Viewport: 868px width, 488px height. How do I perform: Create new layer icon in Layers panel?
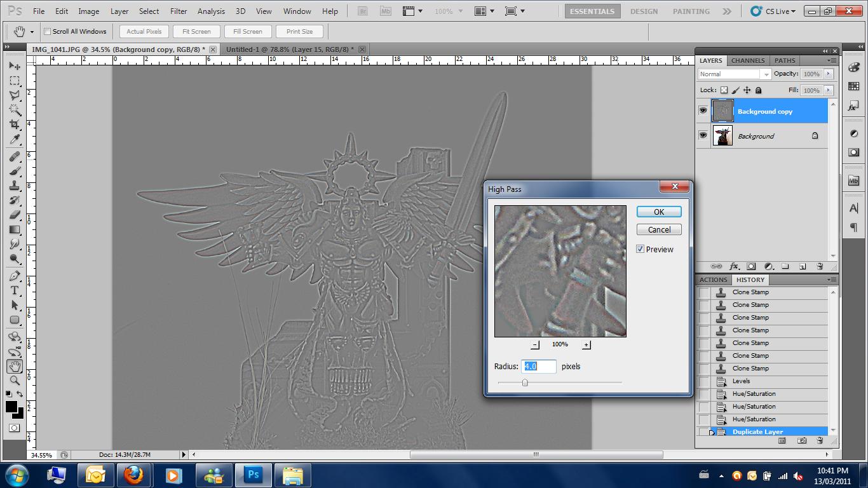tap(803, 266)
